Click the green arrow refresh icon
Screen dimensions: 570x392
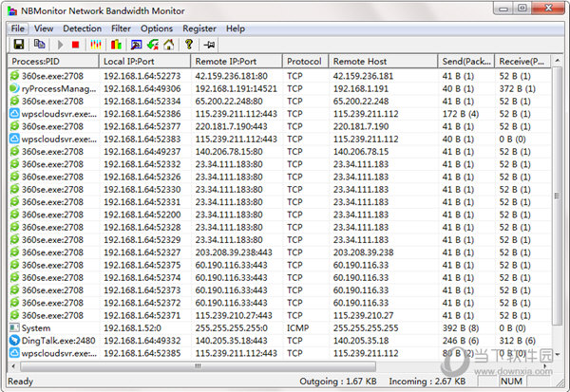click(153, 45)
